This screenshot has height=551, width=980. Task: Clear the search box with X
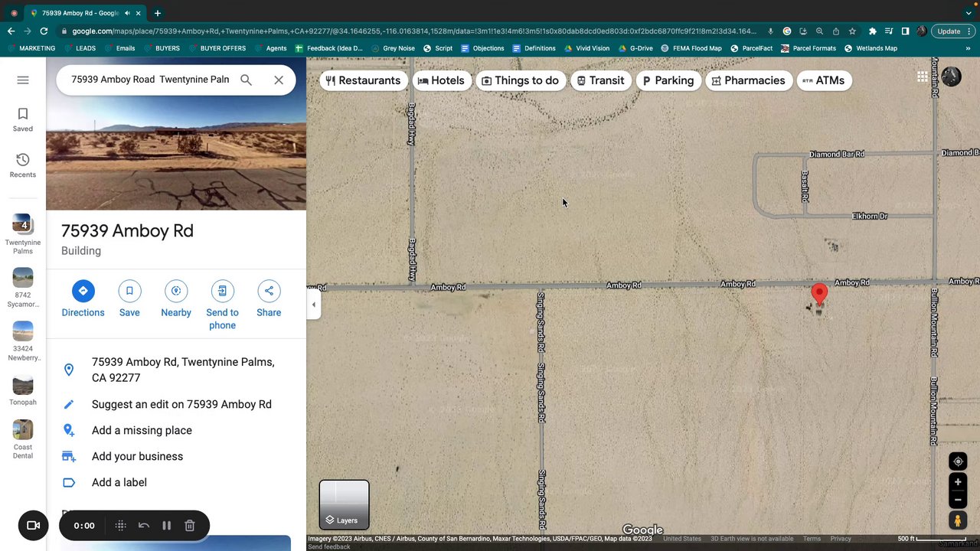click(279, 80)
